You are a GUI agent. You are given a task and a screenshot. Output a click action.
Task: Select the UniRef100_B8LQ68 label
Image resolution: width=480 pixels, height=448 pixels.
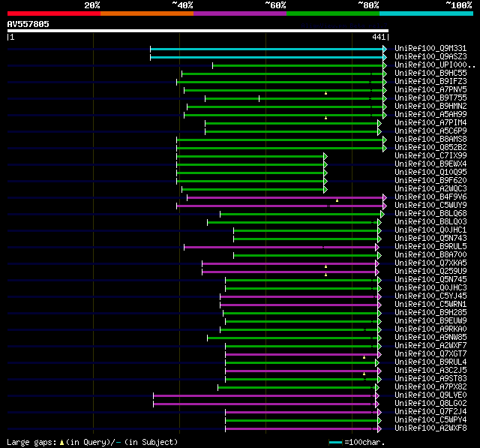point(430,214)
